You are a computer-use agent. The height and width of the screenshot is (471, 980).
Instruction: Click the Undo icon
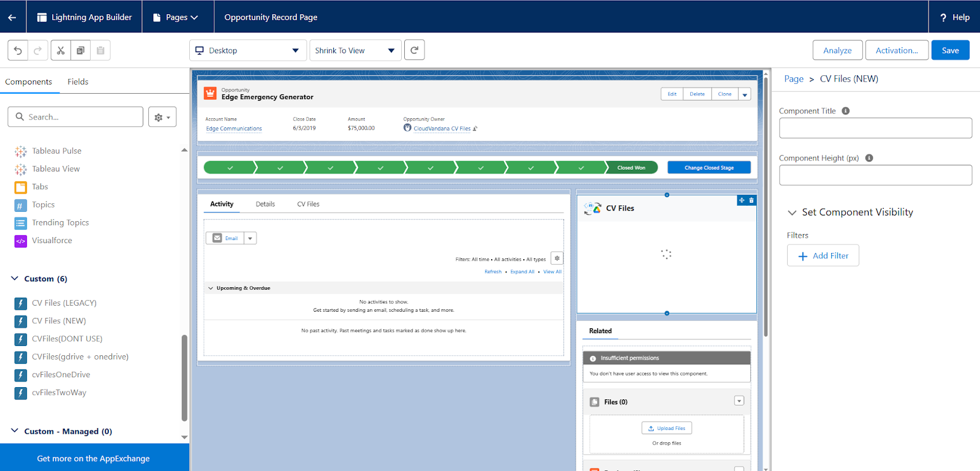tap(18, 50)
